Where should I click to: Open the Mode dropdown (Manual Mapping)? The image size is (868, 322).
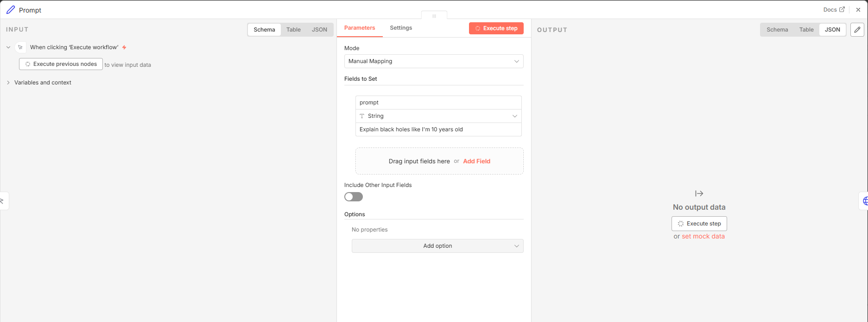point(433,61)
